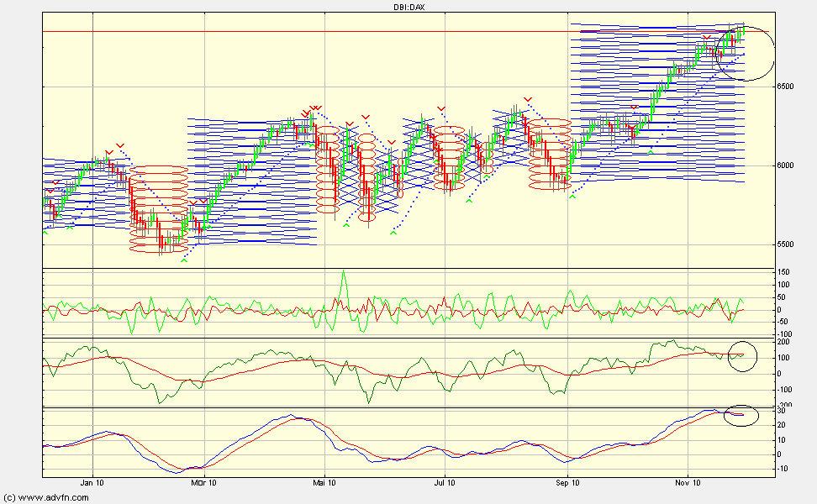Image resolution: width=817 pixels, height=504 pixels.
Task: Select the red ellipse stack at February low
Action: (x=159, y=208)
